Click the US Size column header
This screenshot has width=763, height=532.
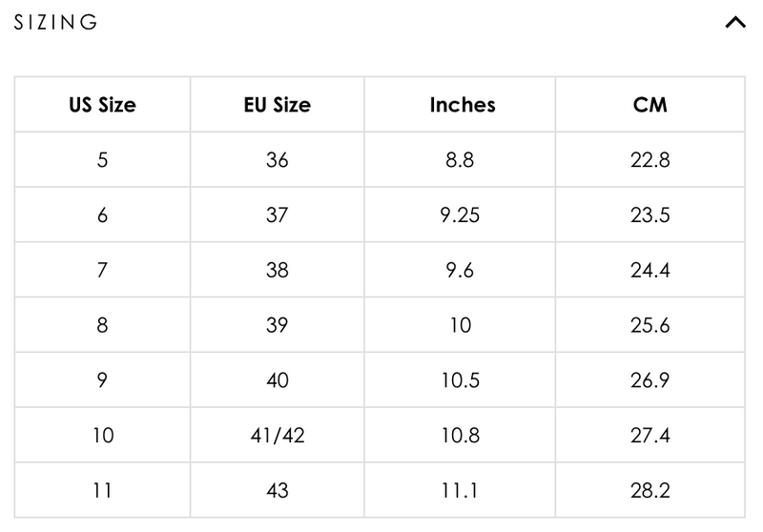102,105
